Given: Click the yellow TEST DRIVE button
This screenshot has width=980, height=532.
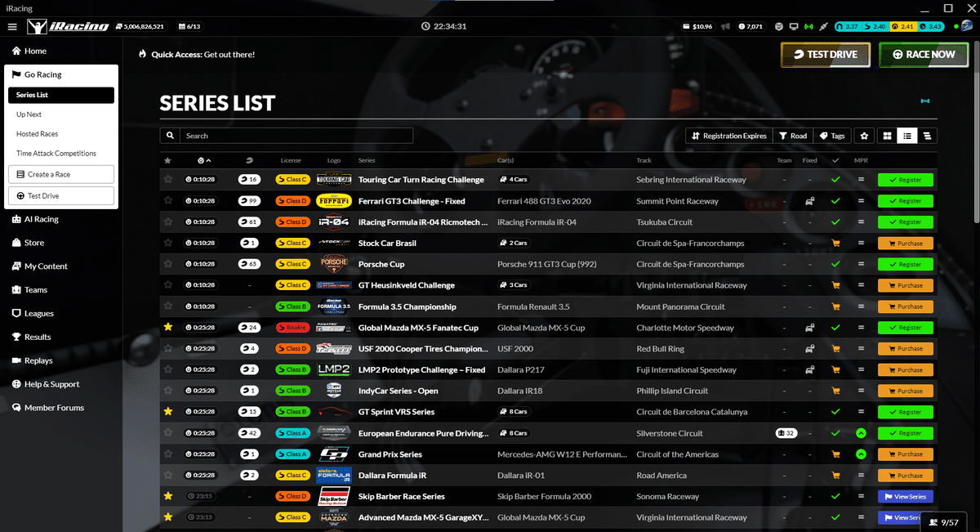Looking at the screenshot, I should tap(826, 55).
